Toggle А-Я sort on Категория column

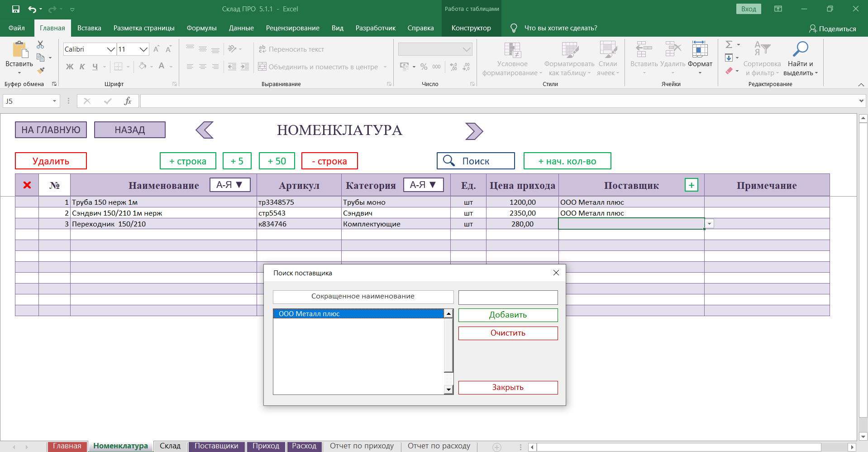[x=423, y=185]
